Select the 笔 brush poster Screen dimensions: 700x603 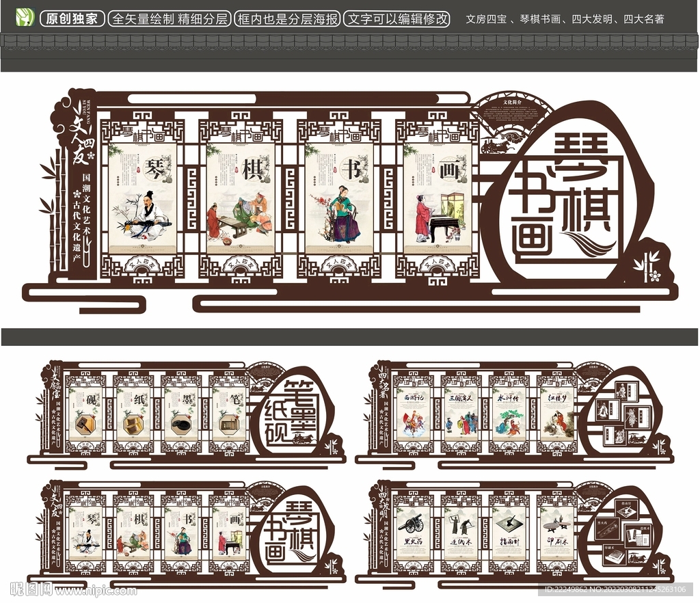tap(228, 416)
